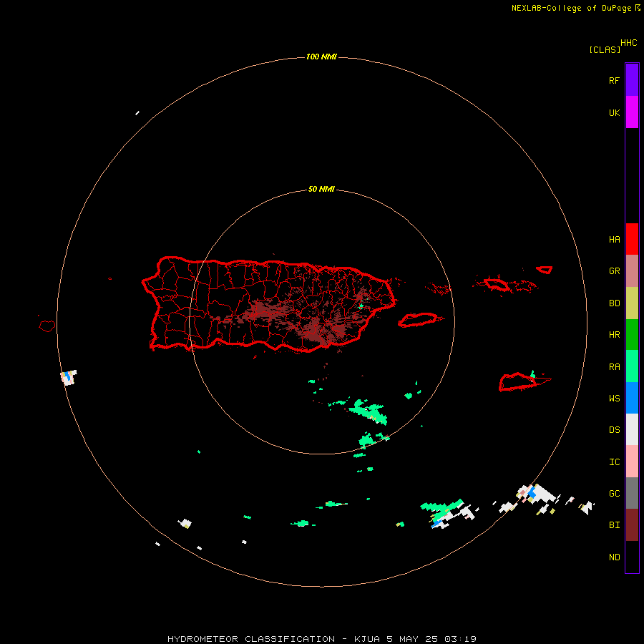The height and width of the screenshot is (644, 644).
Task: Click the St. Croix island outline
Action: point(518,382)
